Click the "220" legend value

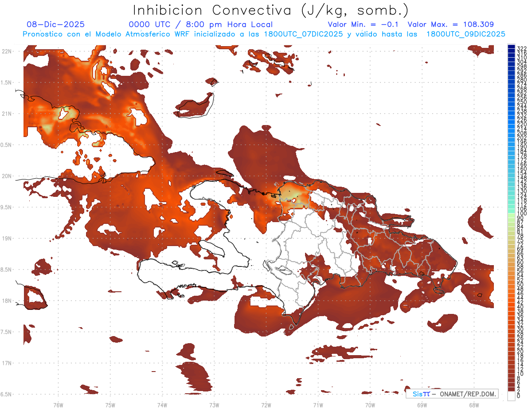point(522,124)
